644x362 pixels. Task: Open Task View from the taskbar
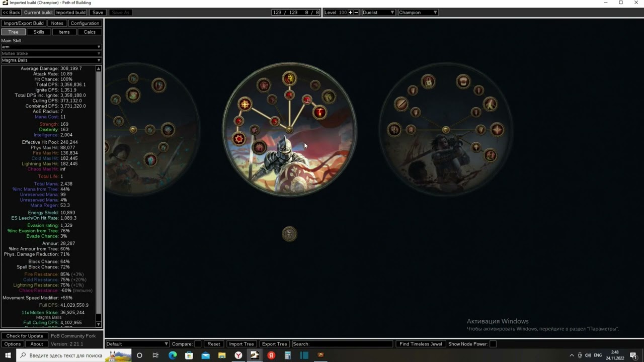(155, 355)
